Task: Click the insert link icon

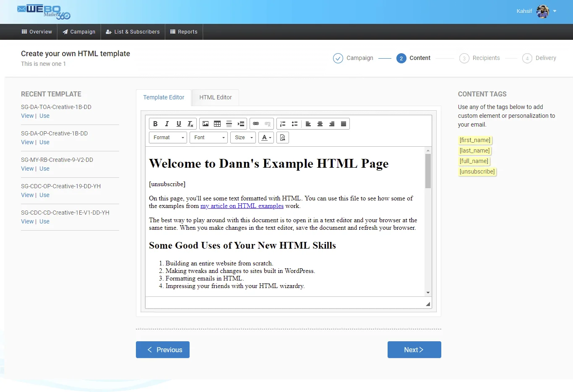Action: click(x=256, y=124)
